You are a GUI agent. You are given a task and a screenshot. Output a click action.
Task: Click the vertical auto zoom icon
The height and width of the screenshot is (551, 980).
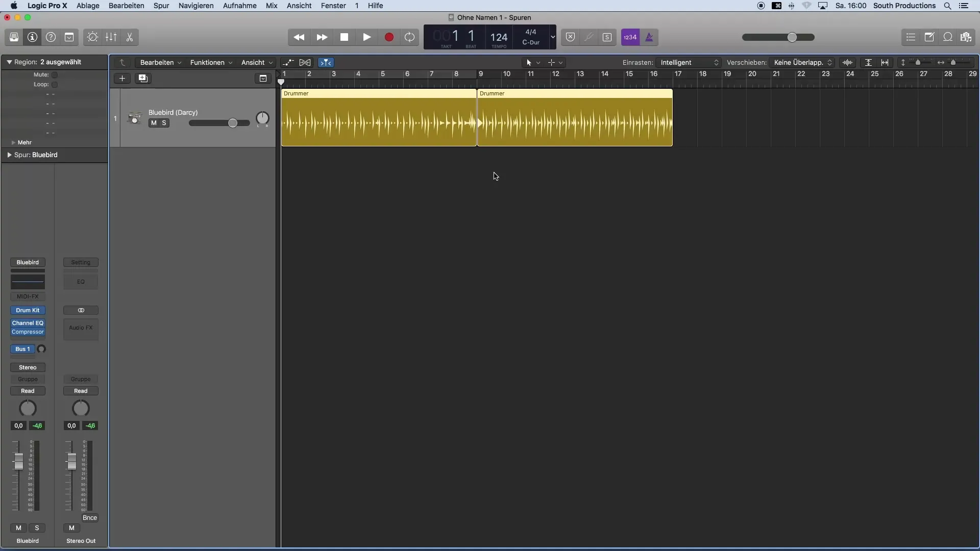(x=868, y=63)
